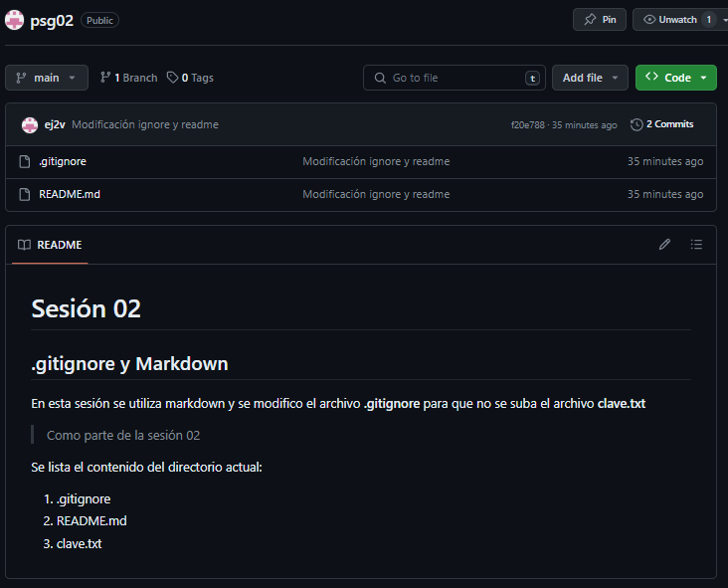Click the Go to file search field
The width and height of the screenshot is (728, 588).
(x=454, y=78)
